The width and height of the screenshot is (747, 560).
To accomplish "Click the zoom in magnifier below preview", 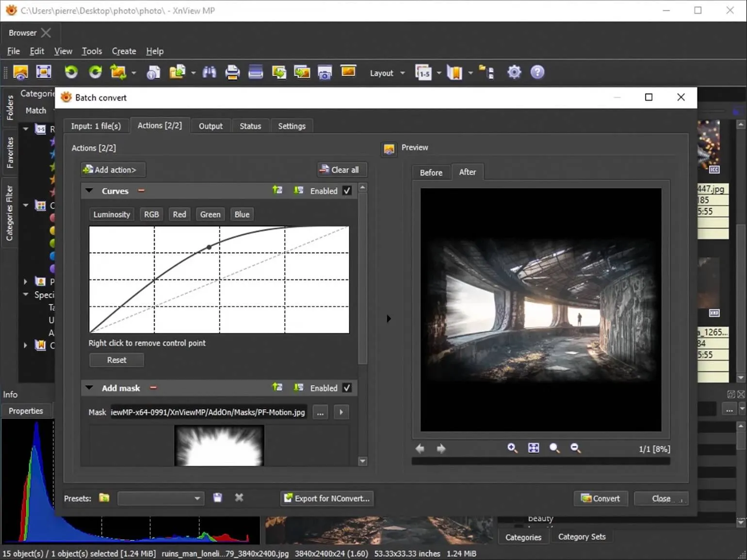I will pyautogui.click(x=512, y=448).
